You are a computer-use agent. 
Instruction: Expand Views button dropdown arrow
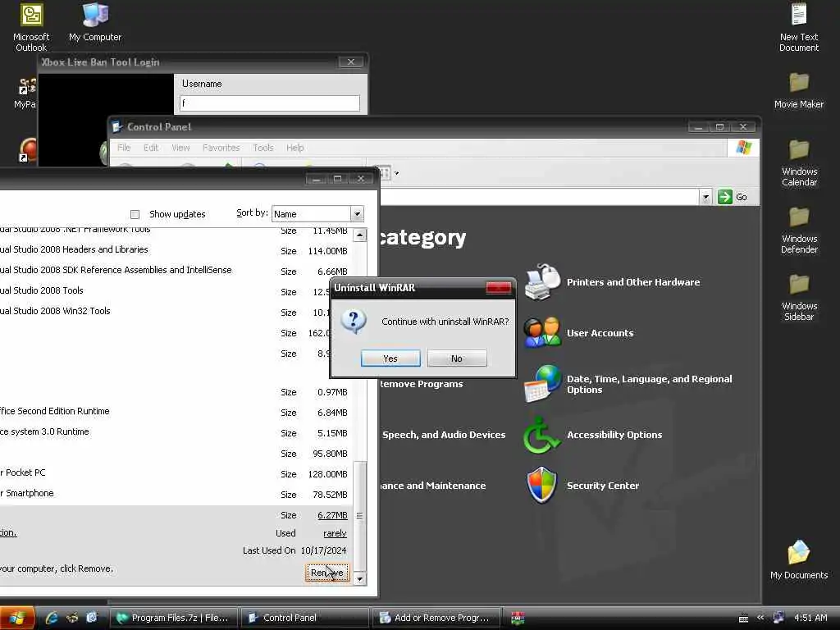pyautogui.click(x=396, y=173)
